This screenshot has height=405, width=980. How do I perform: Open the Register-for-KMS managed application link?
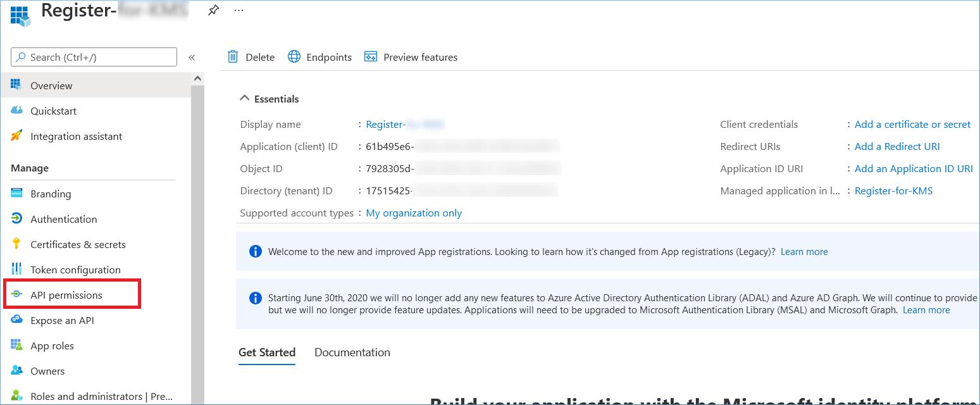pyautogui.click(x=893, y=191)
